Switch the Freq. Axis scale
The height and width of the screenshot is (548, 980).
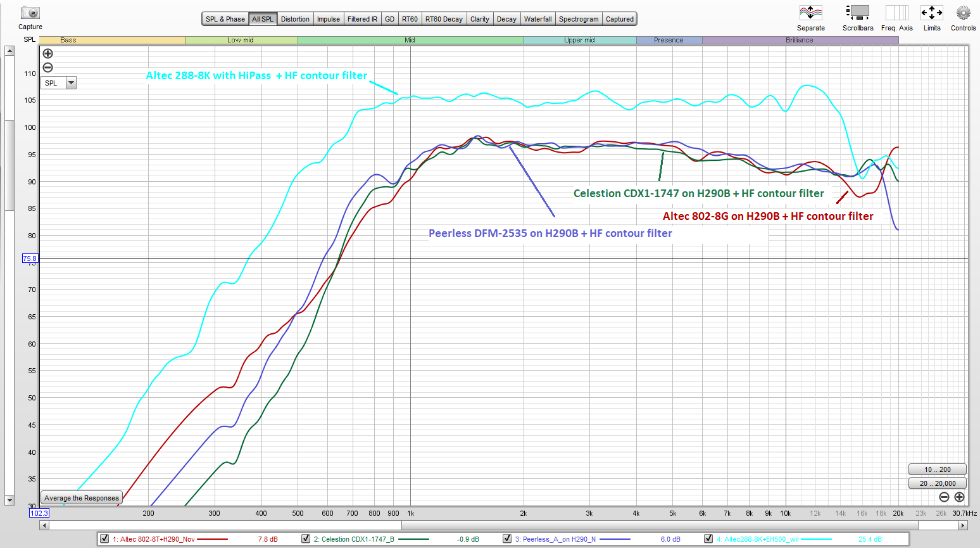coord(897,13)
